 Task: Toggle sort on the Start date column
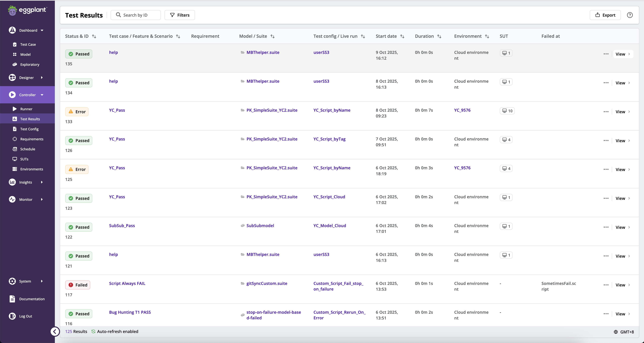[403, 36]
